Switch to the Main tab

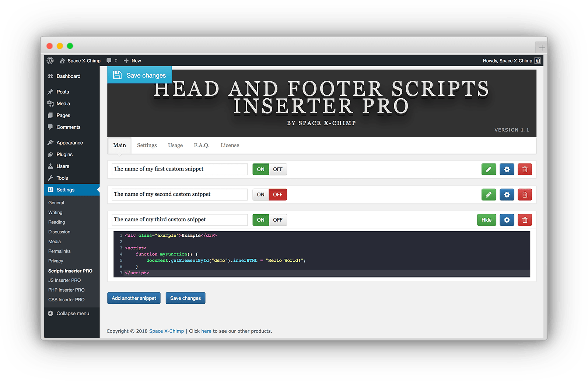pyautogui.click(x=119, y=145)
